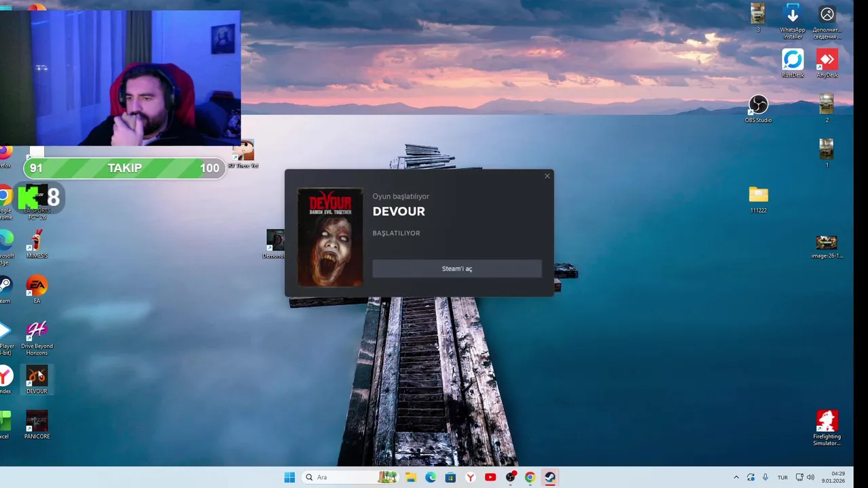Select the OBS Studio desktop icon

758,109
